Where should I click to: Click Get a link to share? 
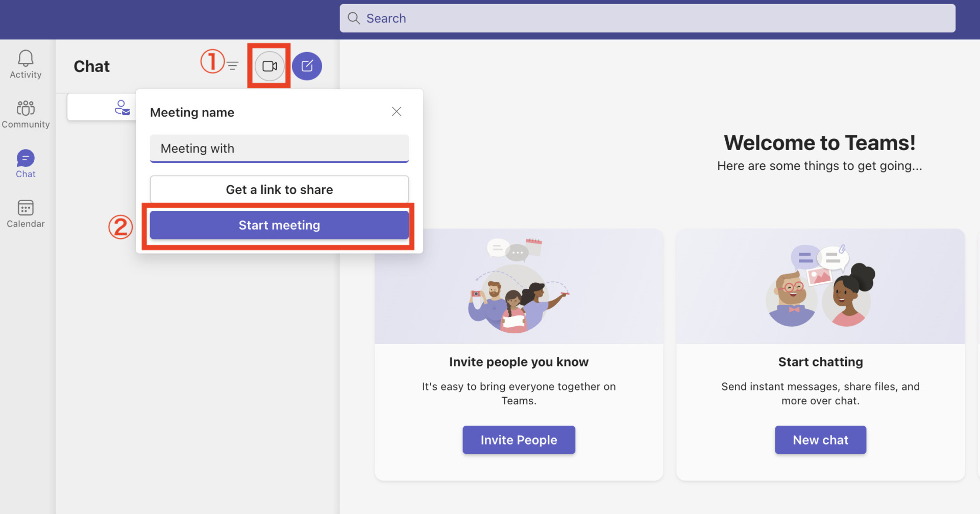point(279,189)
